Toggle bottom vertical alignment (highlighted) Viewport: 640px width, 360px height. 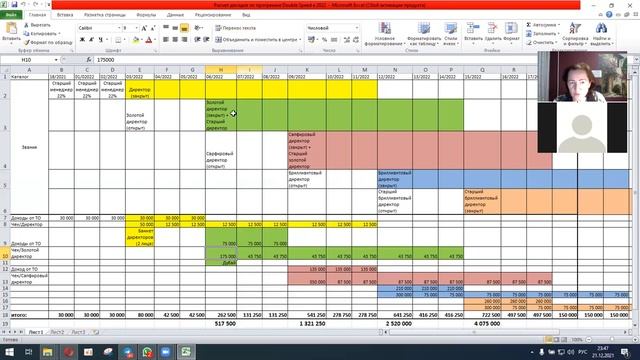click(184, 28)
